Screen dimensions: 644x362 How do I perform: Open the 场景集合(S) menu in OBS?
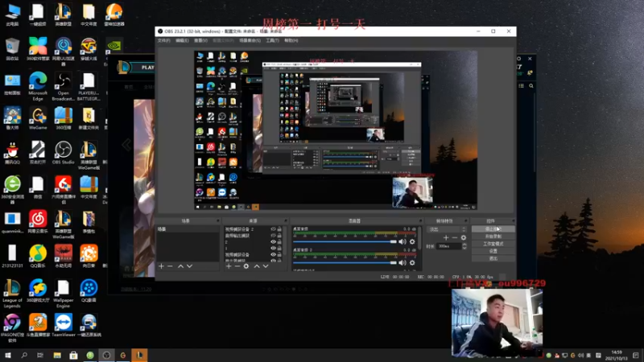250,41
